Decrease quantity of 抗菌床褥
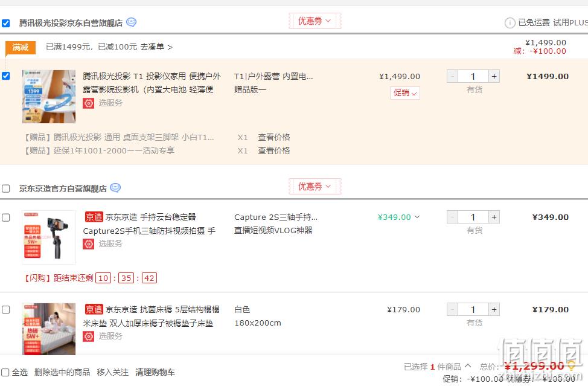Image resolution: width=588 pixels, height=386 pixels. click(x=452, y=309)
